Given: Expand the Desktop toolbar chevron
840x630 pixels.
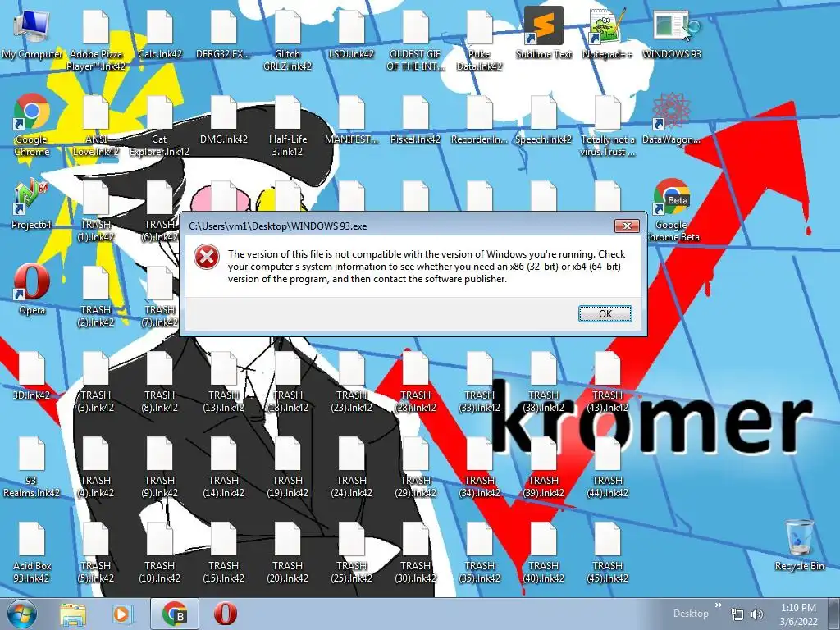Looking at the screenshot, I should 718,605.
